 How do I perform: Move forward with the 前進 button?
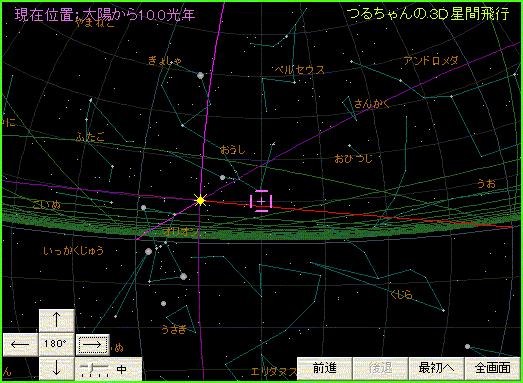point(325,368)
